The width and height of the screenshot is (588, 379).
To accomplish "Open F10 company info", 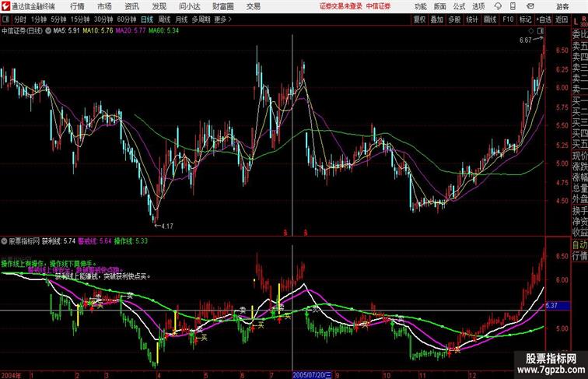I will click(x=508, y=19).
